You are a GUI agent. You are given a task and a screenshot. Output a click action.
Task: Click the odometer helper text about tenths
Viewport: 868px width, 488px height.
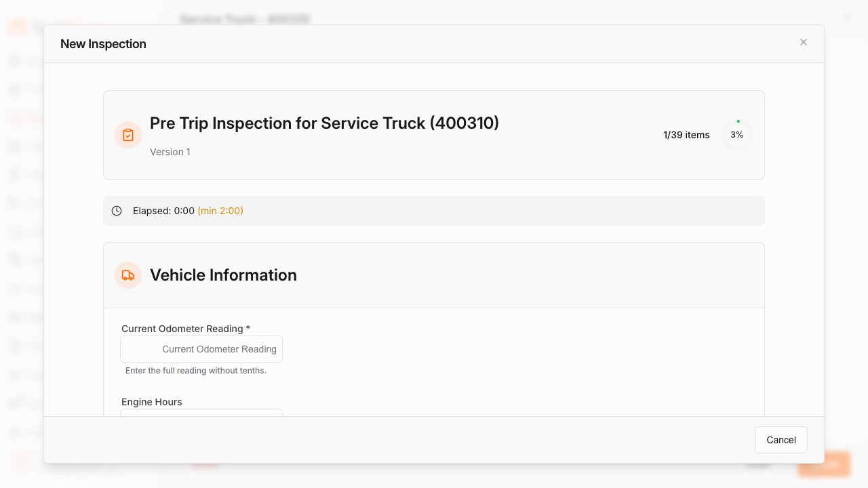coord(196,371)
